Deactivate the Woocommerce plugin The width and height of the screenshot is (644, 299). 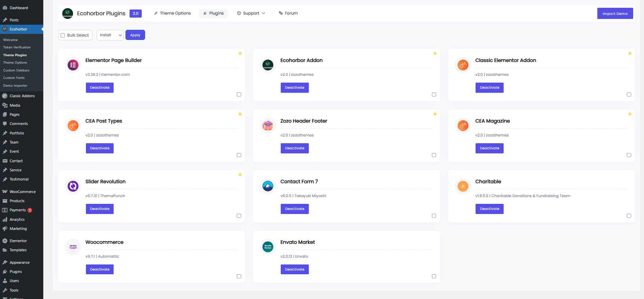(x=100, y=270)
